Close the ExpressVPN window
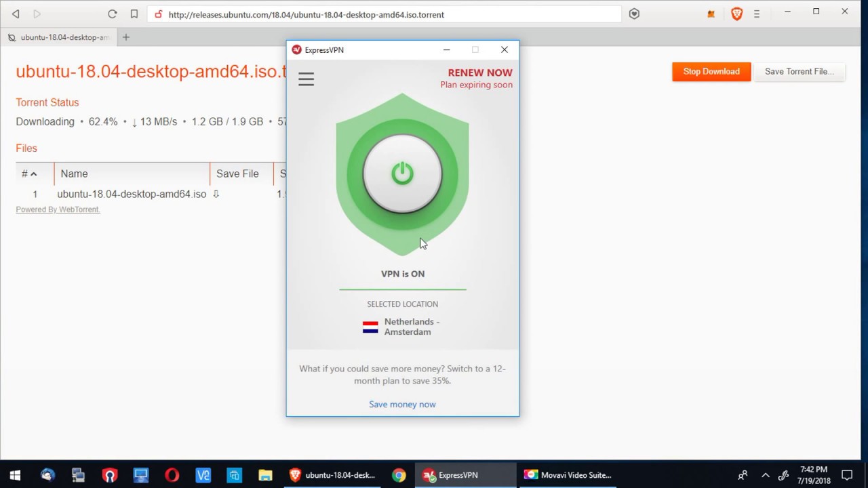Screen dimensions: 868x488 (505, 49)
